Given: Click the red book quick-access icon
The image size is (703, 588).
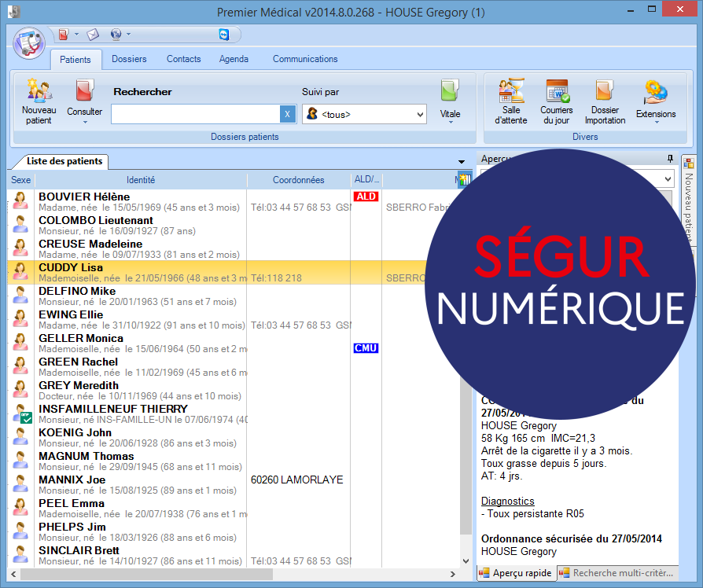Looking at the screenshot, I should click(64, 35).
